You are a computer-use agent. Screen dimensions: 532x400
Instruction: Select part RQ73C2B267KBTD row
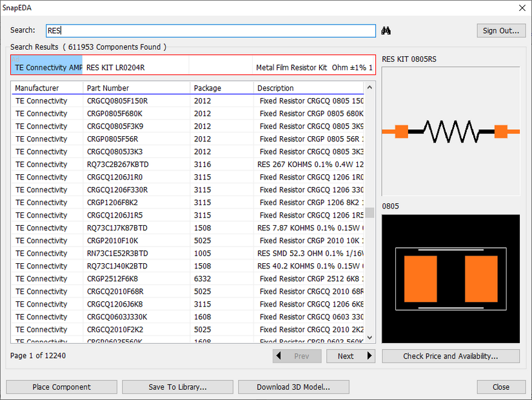point(188,165)
